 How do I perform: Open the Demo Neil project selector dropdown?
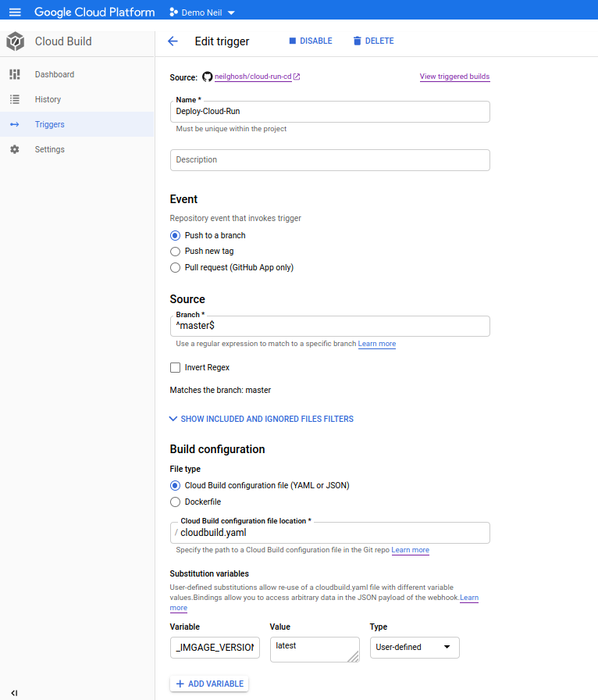202,12
